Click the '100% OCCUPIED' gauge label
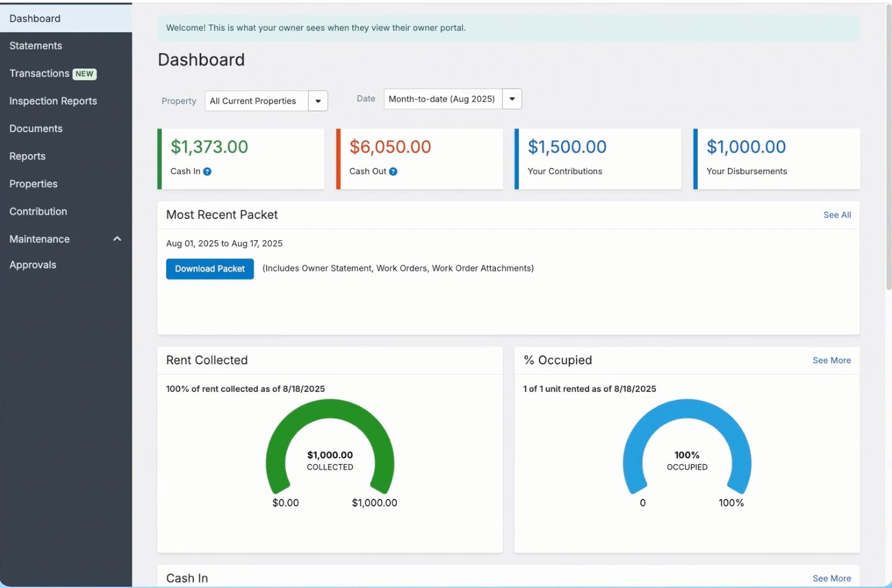Image resolution: width=892 pixels, height=588 pixels. point(687,461)
